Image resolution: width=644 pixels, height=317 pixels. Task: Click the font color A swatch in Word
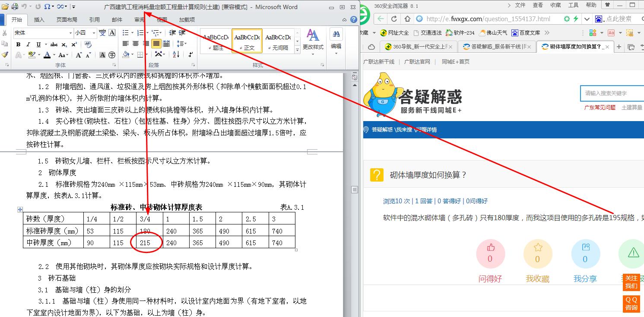[x=47, y=55]
